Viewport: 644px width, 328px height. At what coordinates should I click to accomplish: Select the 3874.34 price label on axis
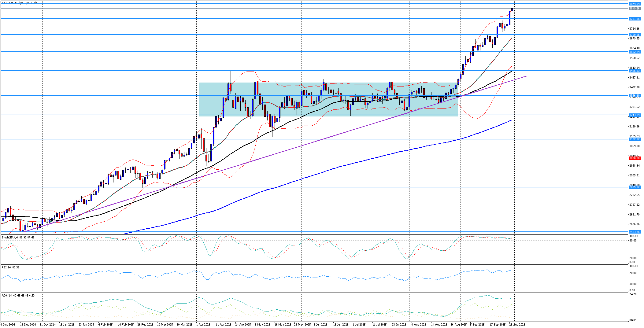point(634,4)
